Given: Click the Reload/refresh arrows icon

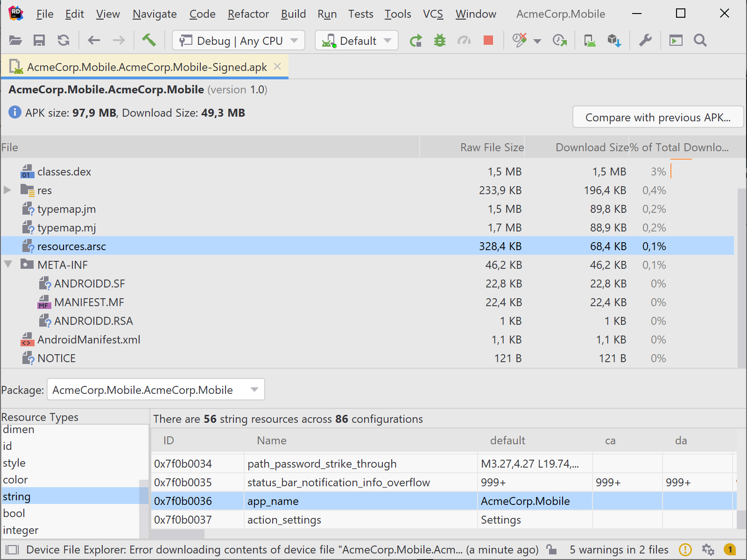Looking at the screenshot, I should pos(63,41).
